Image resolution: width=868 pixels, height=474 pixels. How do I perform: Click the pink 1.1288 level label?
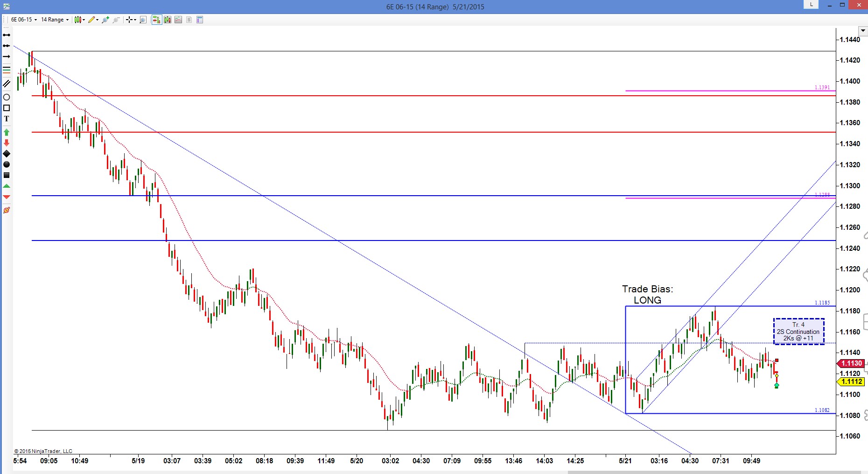pyautogui.click(x=822, y=195)
